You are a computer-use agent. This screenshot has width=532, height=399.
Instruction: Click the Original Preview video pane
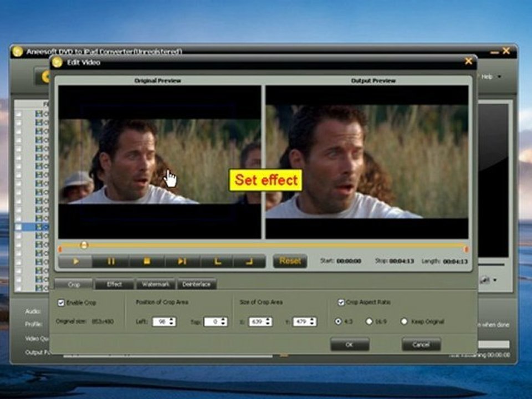[160, 162]
